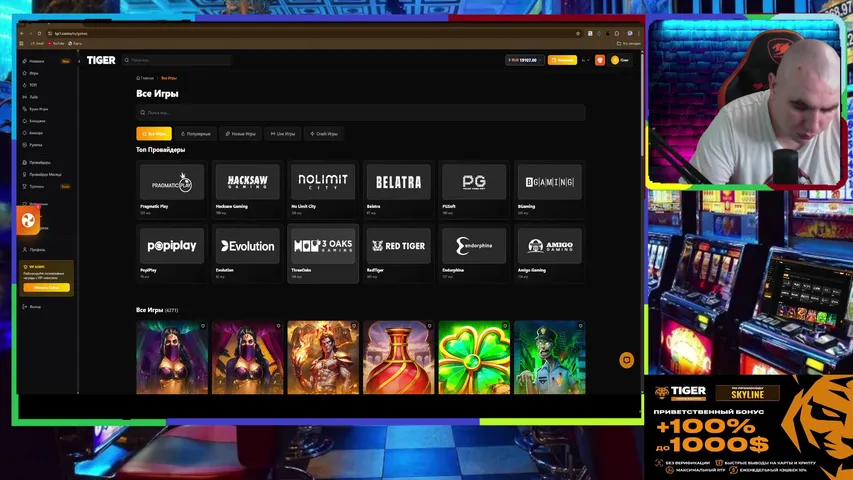Open the red vase game thumbnail
853x480 pixels.
coord(399,359)
